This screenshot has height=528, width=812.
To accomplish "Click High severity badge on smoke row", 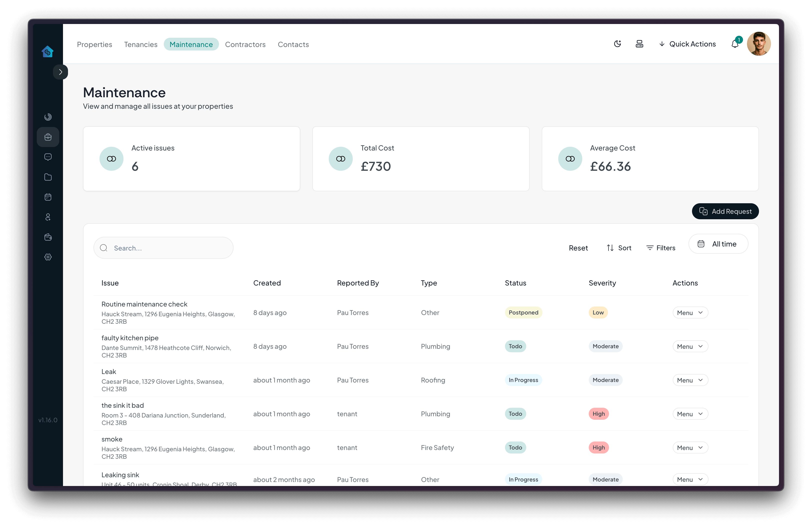I will coord(598,447).
